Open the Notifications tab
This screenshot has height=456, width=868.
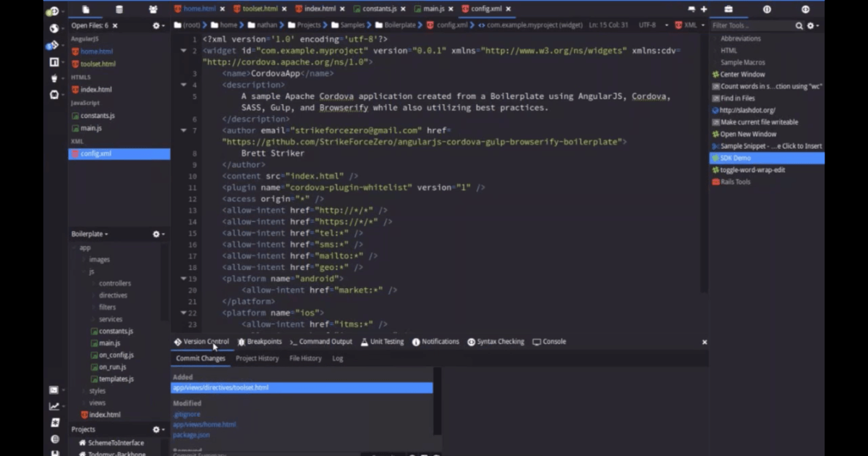(435, 342)
